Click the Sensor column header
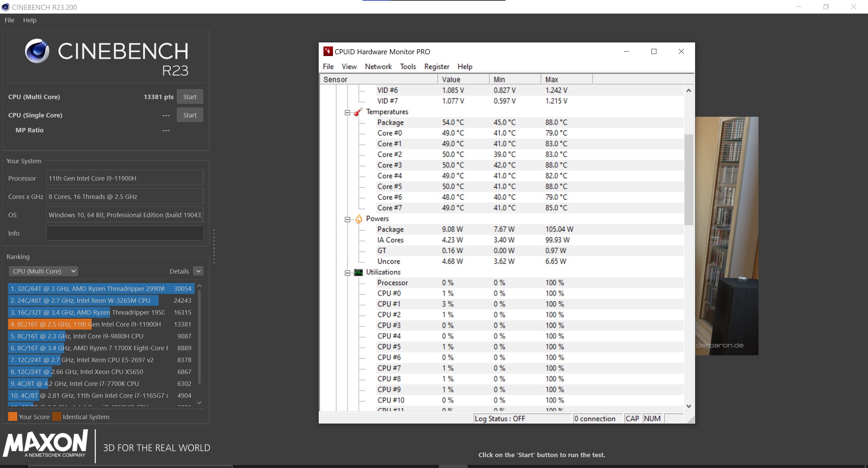Screen dimensions: 868x468 tap(379, 79)
